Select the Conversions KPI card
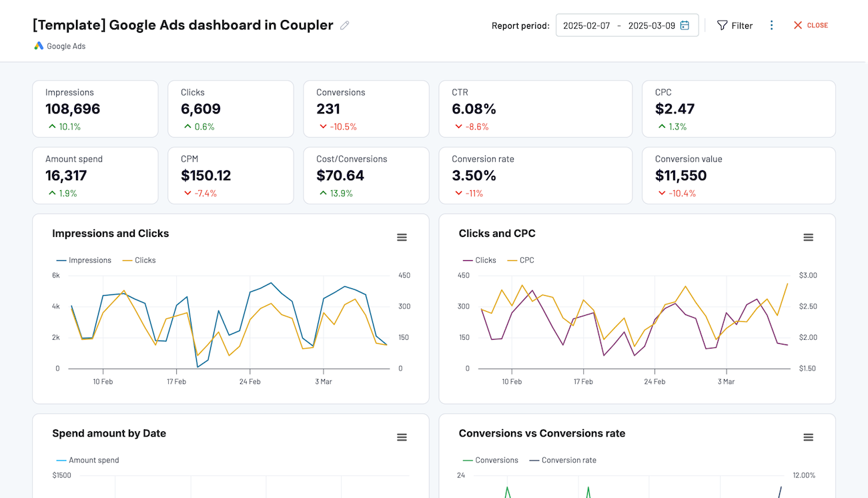The height and width of the screenshot is (498, 868). [x=366, y=108]
